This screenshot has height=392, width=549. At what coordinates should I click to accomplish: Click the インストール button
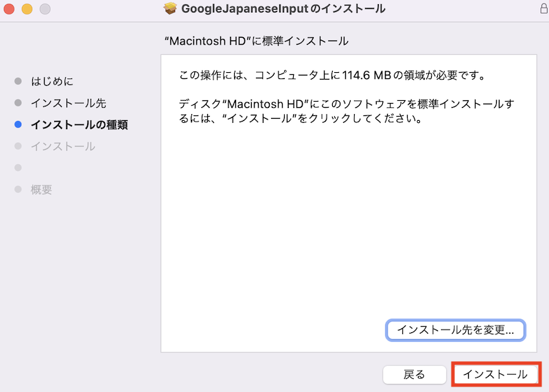[495, 374]
